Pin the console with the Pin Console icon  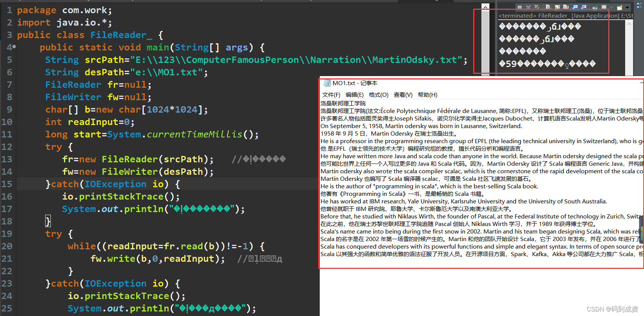point(595,7)
